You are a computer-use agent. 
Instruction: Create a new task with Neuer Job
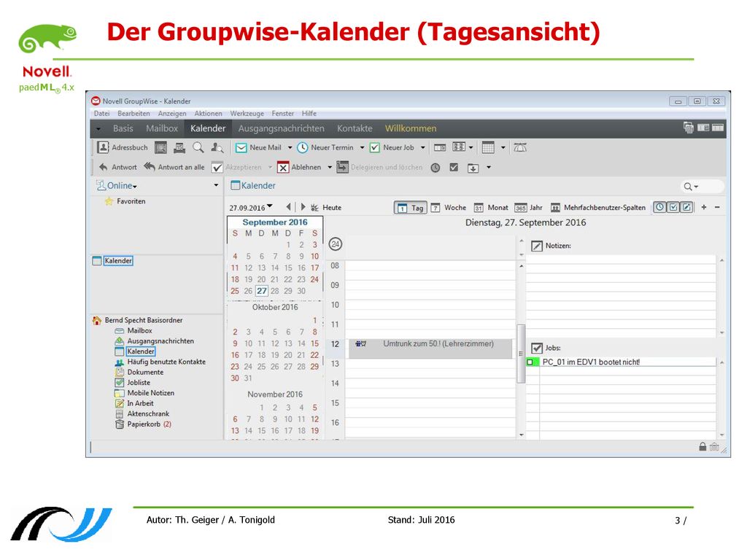tap(392, 147)
